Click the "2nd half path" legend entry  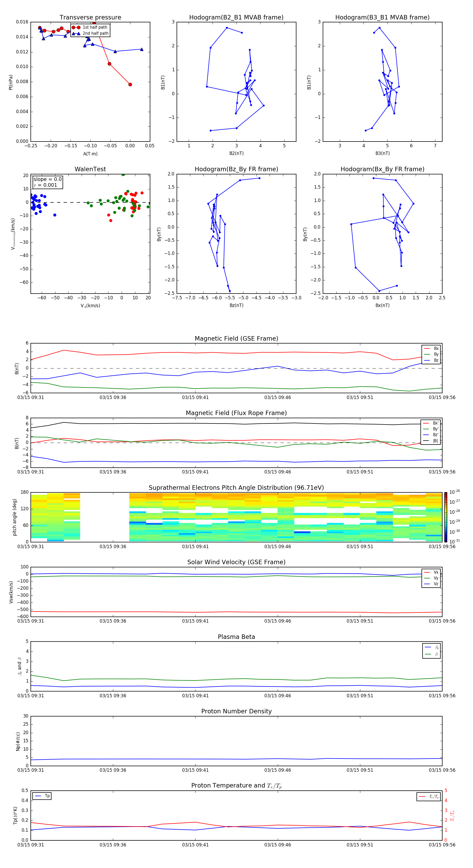[x=90, y=33]
